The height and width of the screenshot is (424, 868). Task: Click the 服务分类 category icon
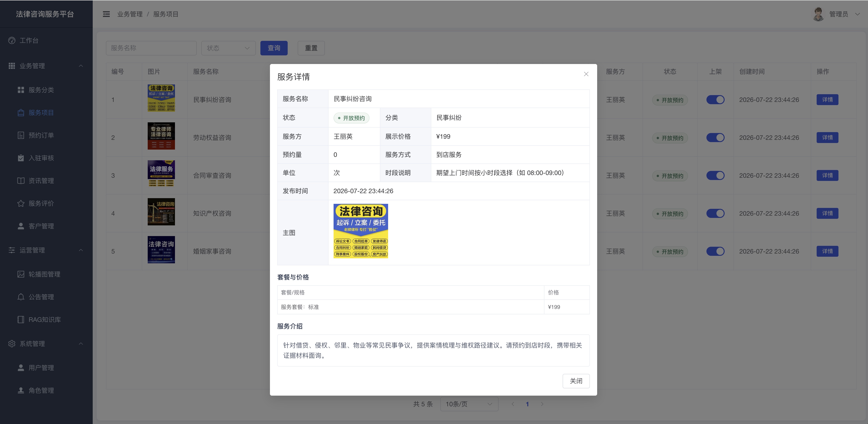[21, 90]
